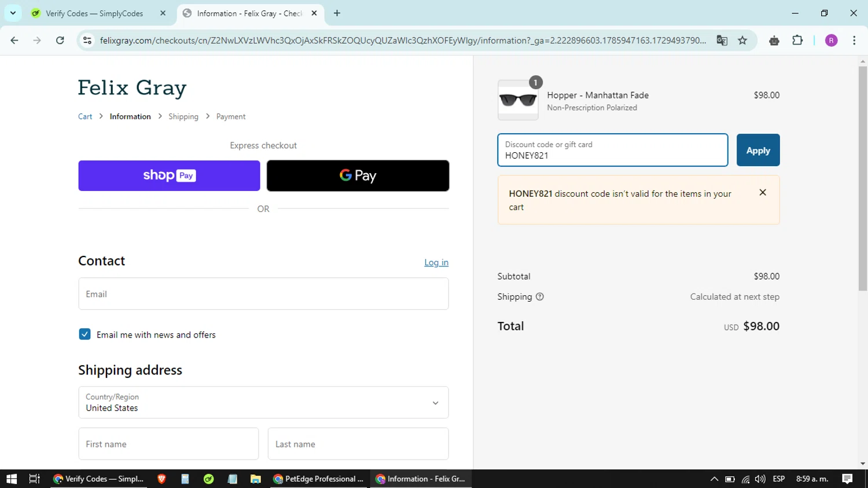
Task: Open the Google Translate page icon
Action: pyautogui.click(x=722, y=41)
